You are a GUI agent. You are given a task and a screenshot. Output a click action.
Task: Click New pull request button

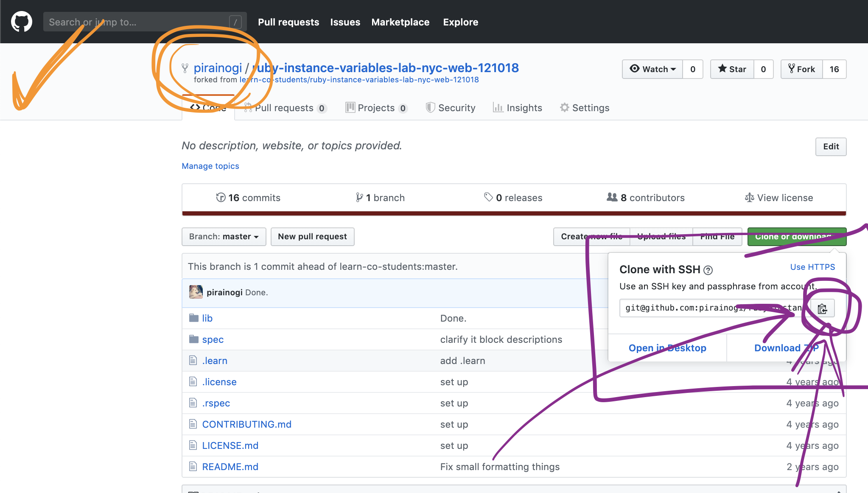click(x=312, y=237)
